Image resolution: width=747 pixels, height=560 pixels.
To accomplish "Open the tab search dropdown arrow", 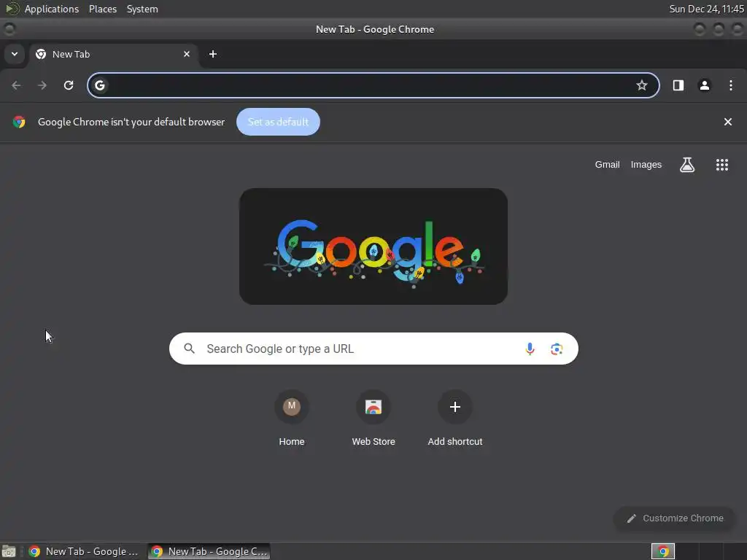I will [15, 54].
